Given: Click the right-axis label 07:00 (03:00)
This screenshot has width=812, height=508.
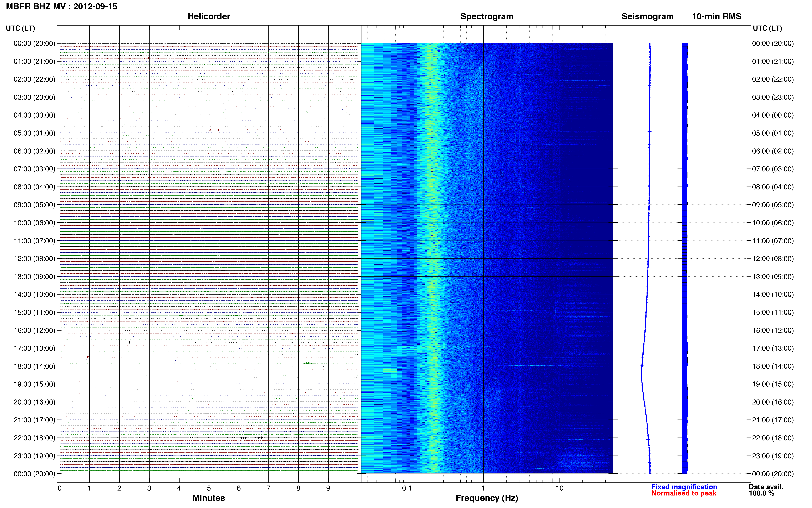Looking at the screenshot, I should click(x=773, y=169).
